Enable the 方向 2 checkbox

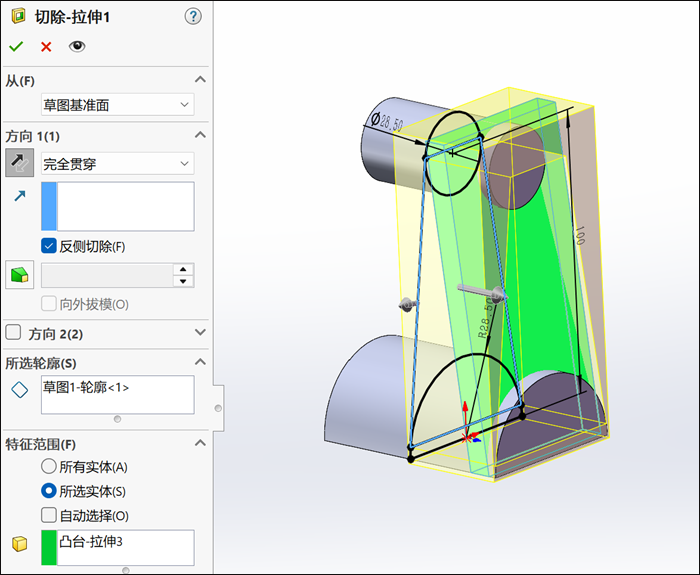(13, 333)
